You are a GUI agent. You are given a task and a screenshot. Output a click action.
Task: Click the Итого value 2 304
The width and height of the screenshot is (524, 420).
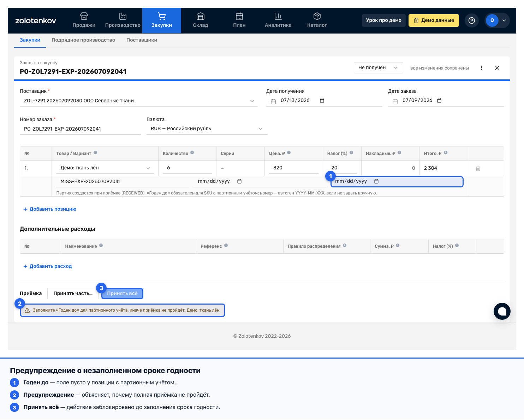[x=431, y=168]
